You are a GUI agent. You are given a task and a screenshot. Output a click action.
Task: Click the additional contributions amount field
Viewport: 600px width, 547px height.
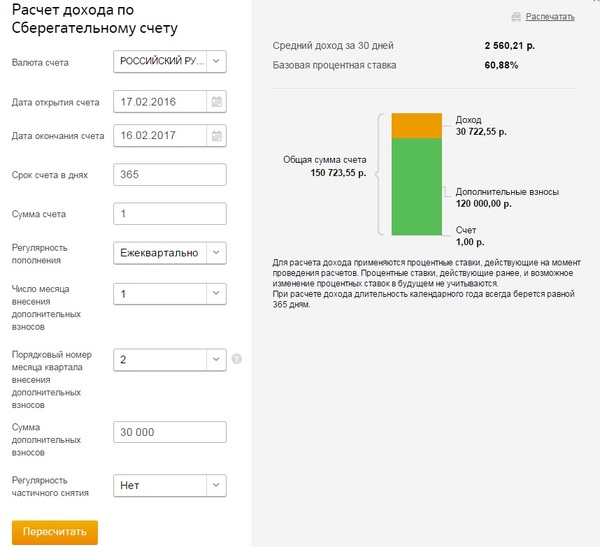click(171, 432)
